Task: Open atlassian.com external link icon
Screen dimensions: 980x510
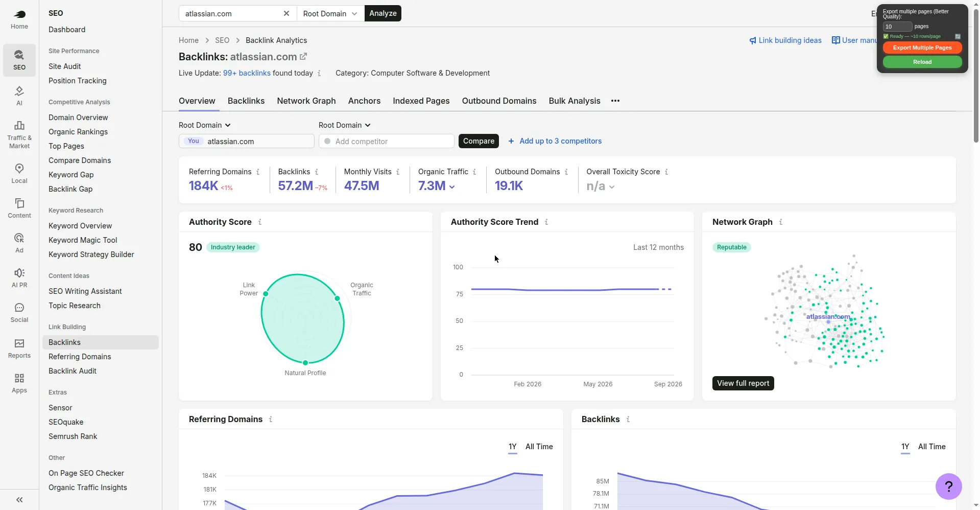Action: 303,57
